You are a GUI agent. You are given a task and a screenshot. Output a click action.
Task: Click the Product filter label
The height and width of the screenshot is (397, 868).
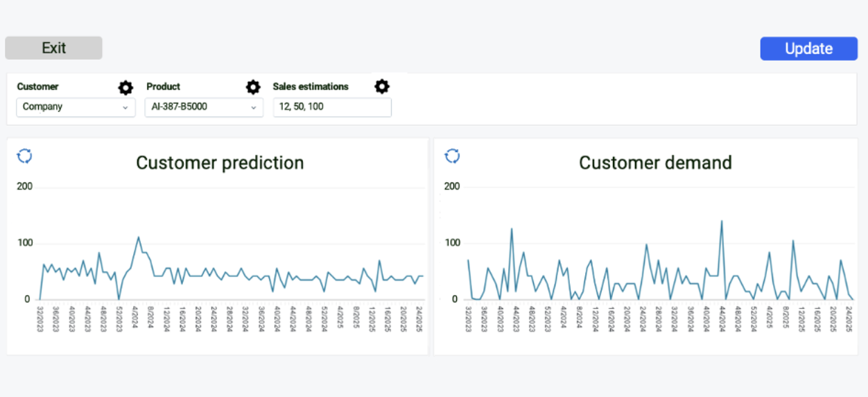pyautogui.click(x=163, y=87)
